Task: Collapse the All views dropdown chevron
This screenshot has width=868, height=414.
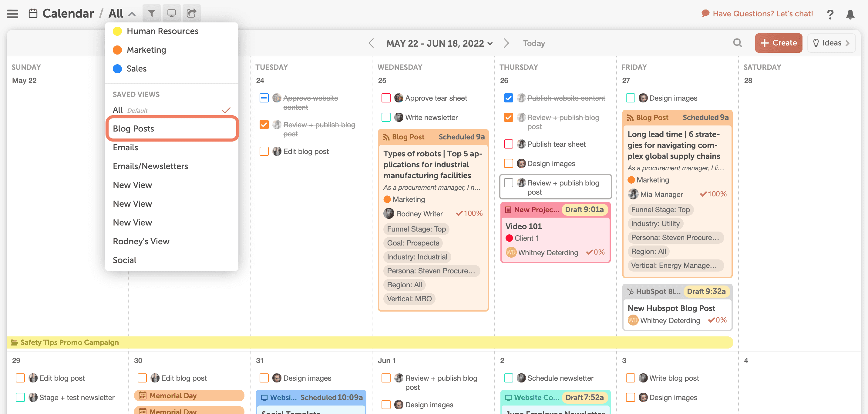Action: coord(132,14)
